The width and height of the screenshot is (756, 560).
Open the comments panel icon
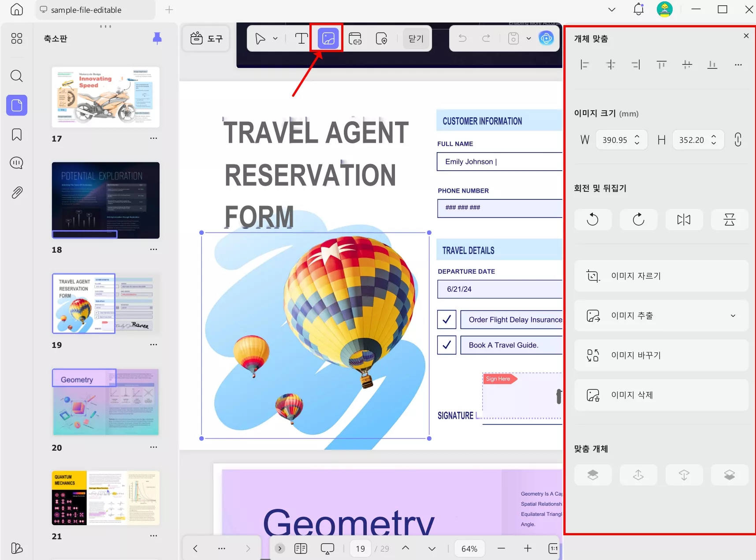17,163
